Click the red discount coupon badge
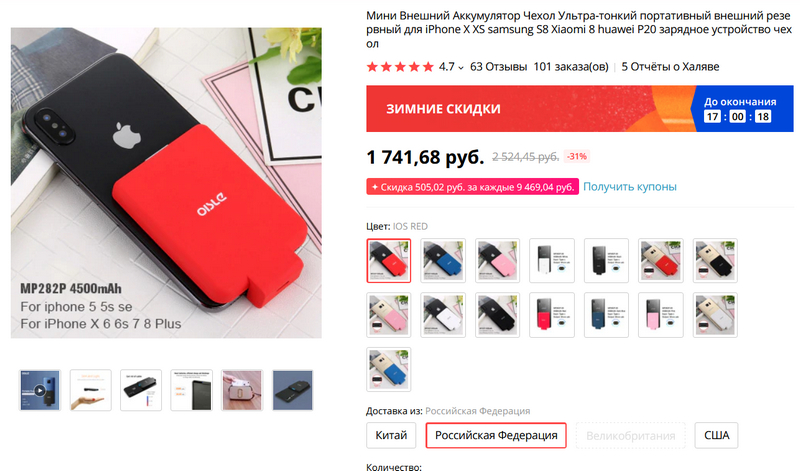800x471 pixels. 472,187
